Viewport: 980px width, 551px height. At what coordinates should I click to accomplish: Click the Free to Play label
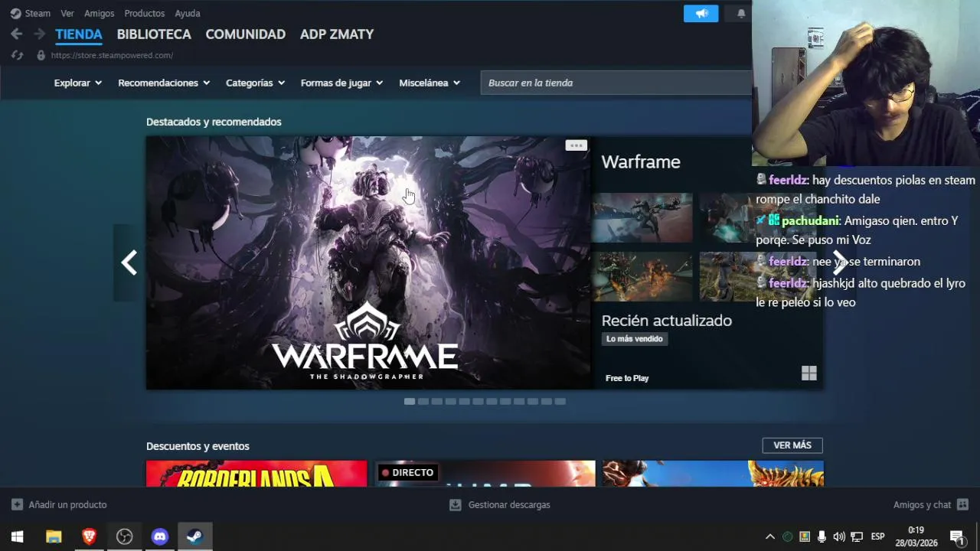(x=627, y=378)
